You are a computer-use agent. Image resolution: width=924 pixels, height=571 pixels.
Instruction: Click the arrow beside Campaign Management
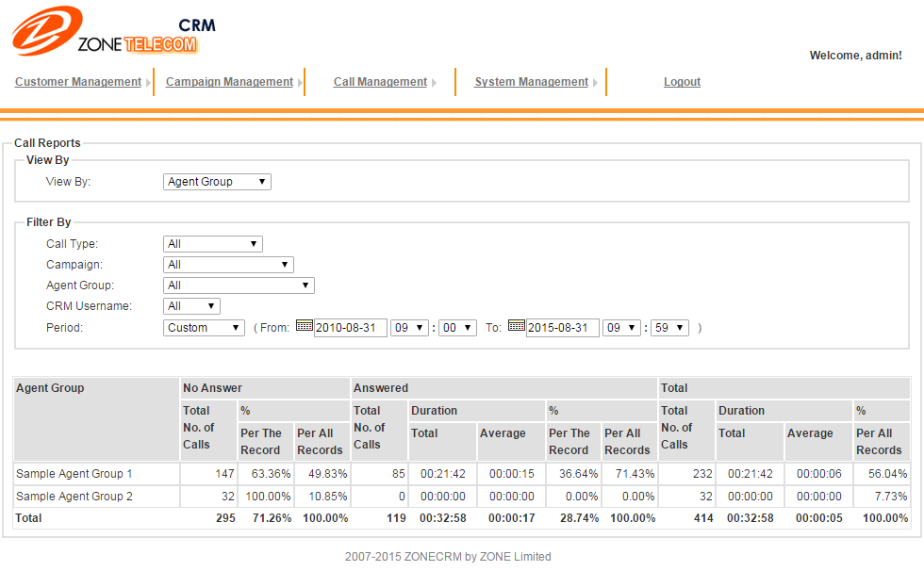[x=301, y=83]
